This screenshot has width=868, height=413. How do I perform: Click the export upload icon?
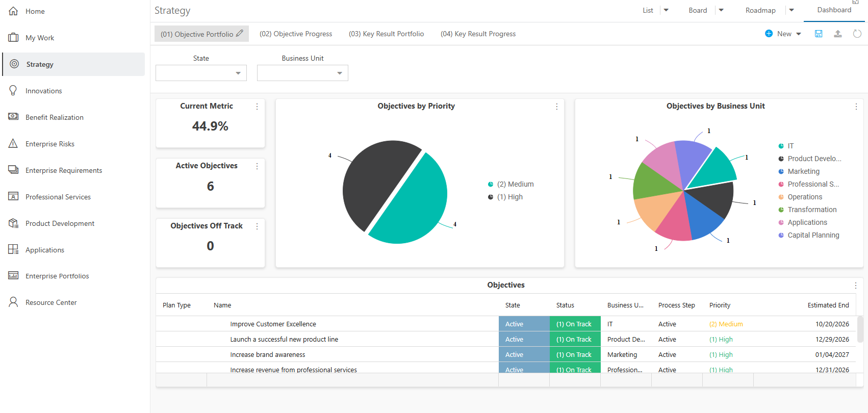click(838, 34)
